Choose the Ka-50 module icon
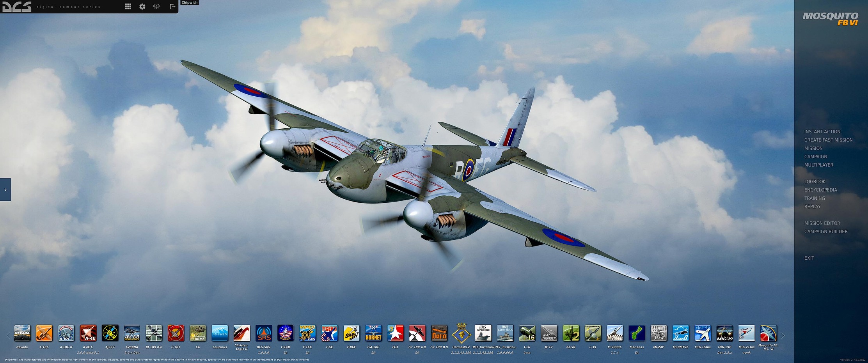 (570, 333)
